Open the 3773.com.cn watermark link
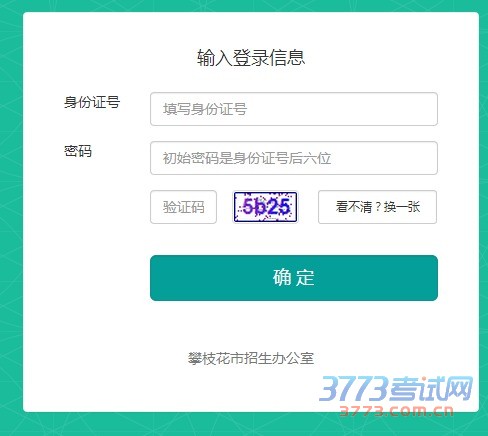This screenshot has height=436, width=488. pos(397,411)
